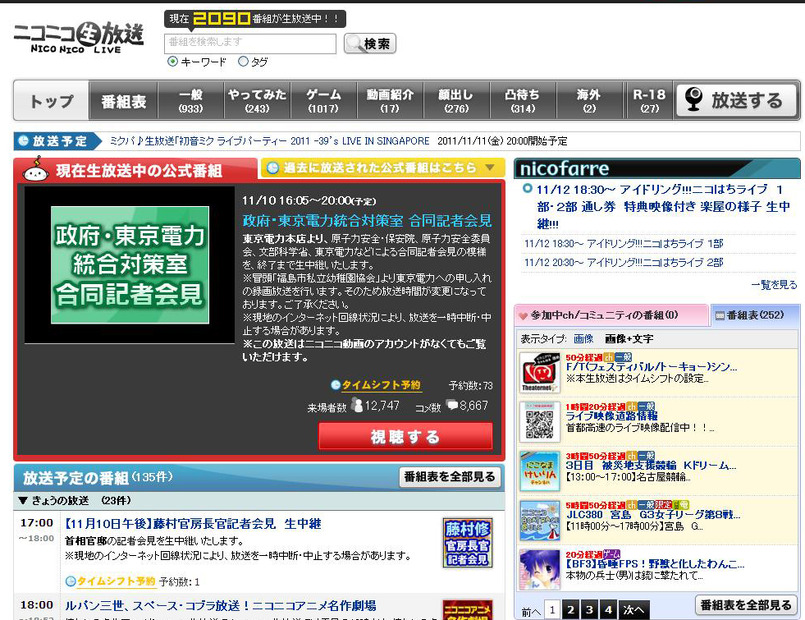Click the 政府・東京電力 統合対策室 thumbnail
This screenshot has width=805, height=620.
pyautogui.click(x=130, y=265)
